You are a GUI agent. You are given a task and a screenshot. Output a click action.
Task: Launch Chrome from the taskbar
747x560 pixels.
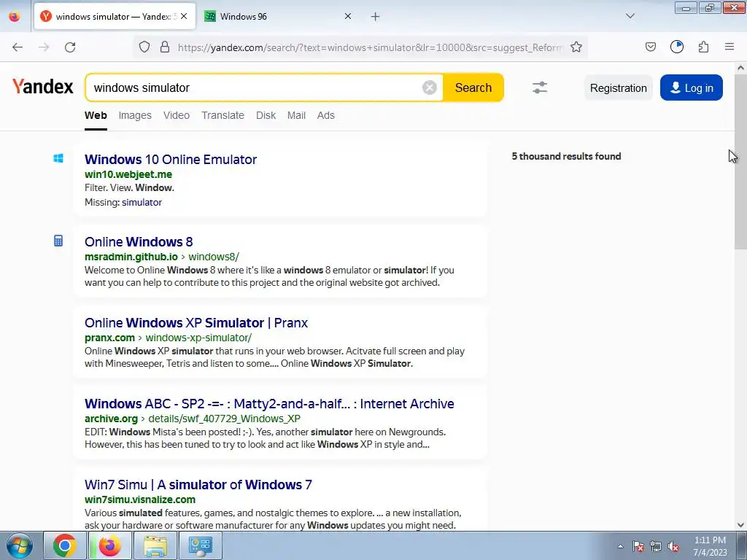[x=64, y=545]
